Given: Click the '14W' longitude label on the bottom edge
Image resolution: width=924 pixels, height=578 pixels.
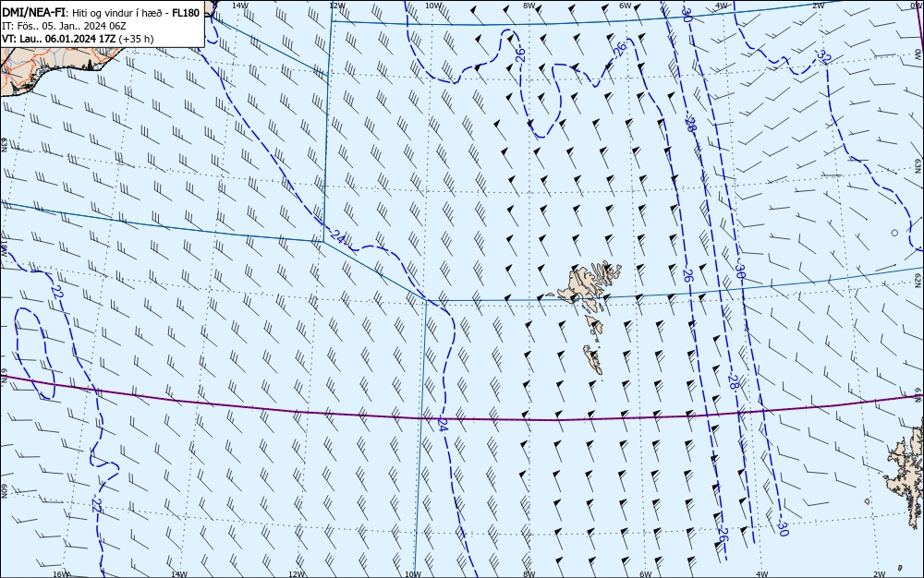Looking at the screenshot, I should [178, 574].
